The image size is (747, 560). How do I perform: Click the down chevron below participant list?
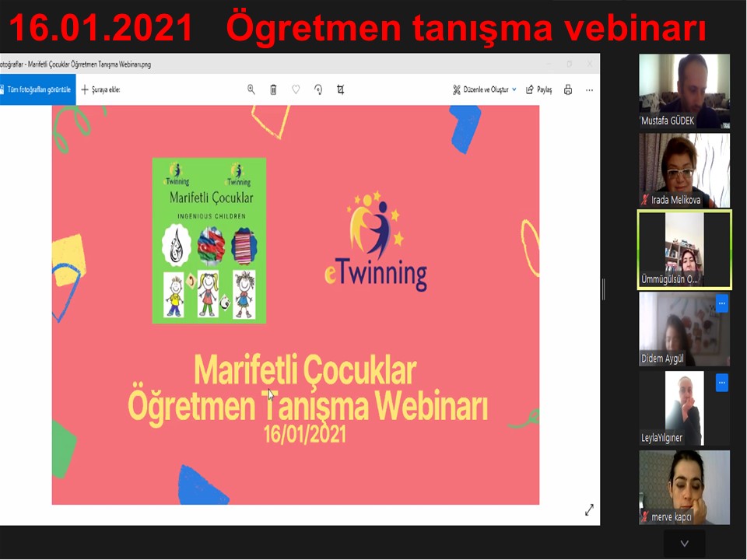coord(685,544)
